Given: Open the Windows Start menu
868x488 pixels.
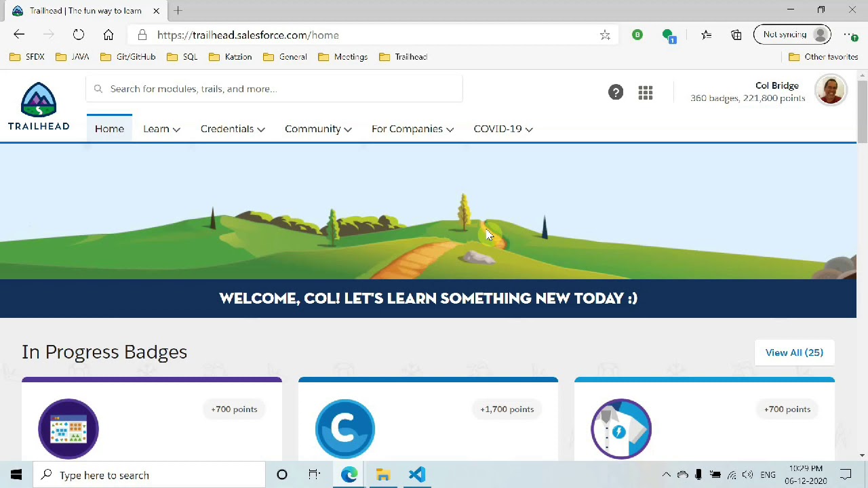Looking at the screenshot, I should (x=16, y=475).
